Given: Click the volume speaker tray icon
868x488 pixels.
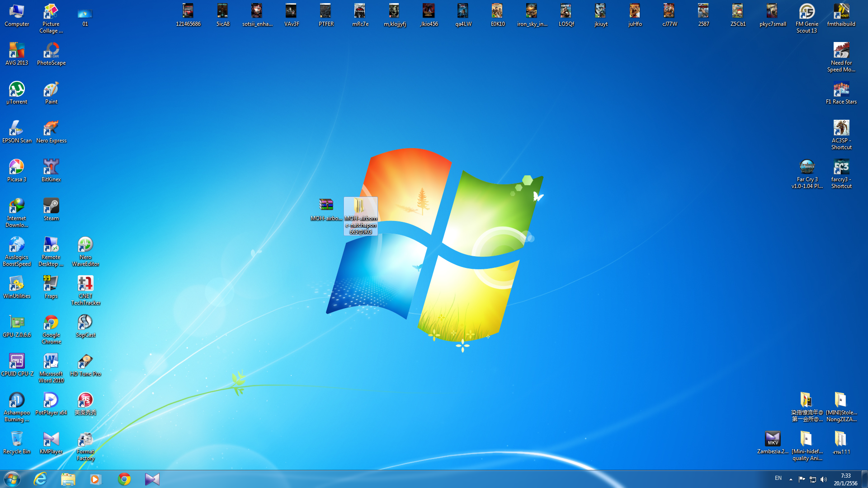Looking at the screenshot, I should tap(824, 479).
